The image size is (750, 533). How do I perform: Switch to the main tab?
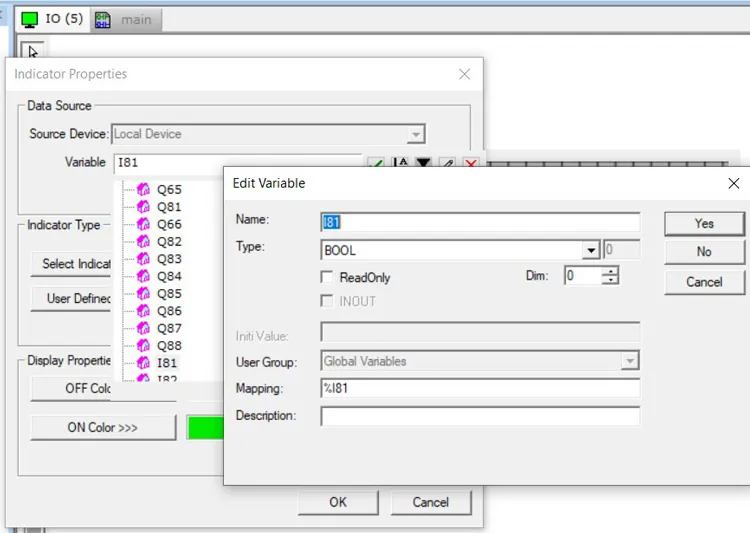tap(128, 19)
